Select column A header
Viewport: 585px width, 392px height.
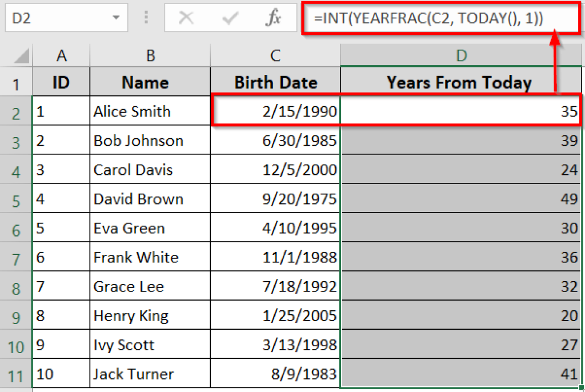click(x=61, y=55)
